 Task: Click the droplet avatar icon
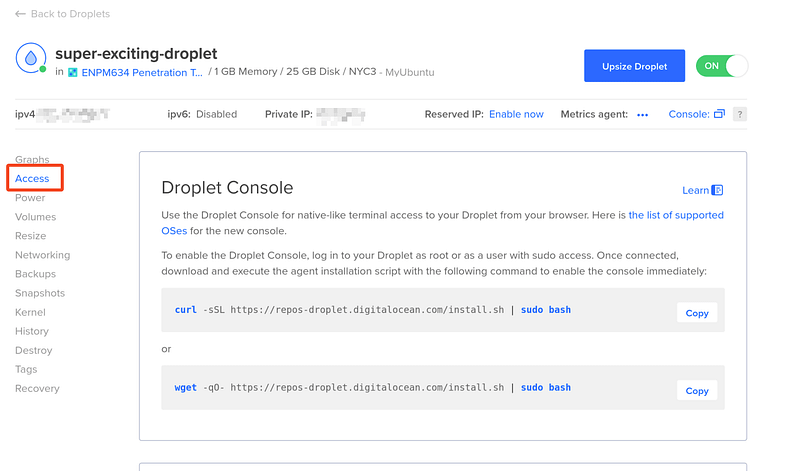point(31,58)
